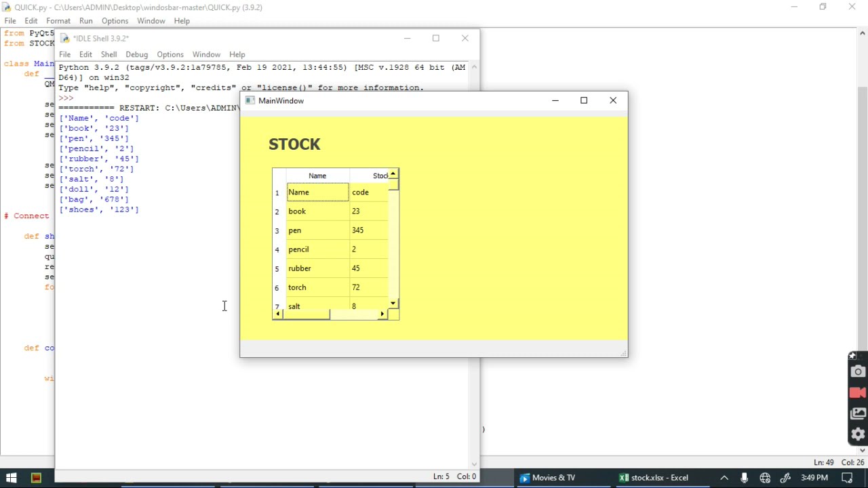Screen dimensions: 868x488
Task: Click QUICK.py editor scrollbar down arrow
Action: tap(863, 449)
